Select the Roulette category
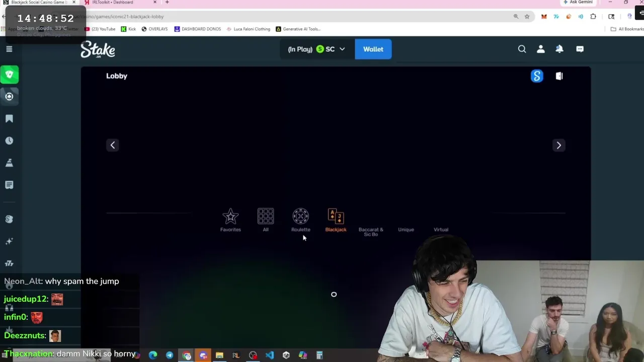 click(x=300, y=220)
